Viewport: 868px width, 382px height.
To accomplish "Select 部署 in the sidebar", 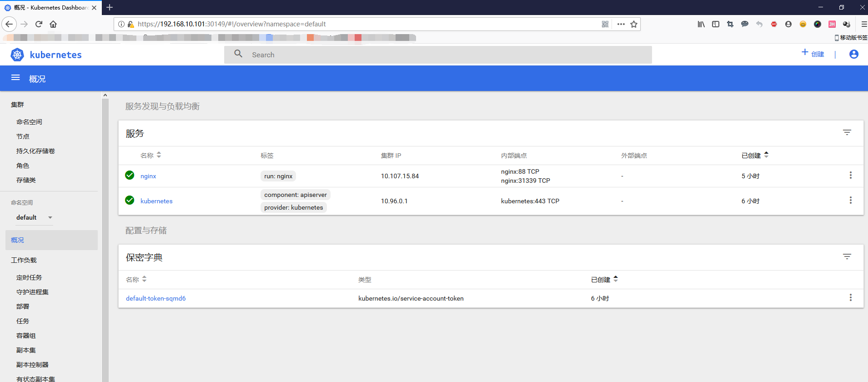I will (23, 307).
